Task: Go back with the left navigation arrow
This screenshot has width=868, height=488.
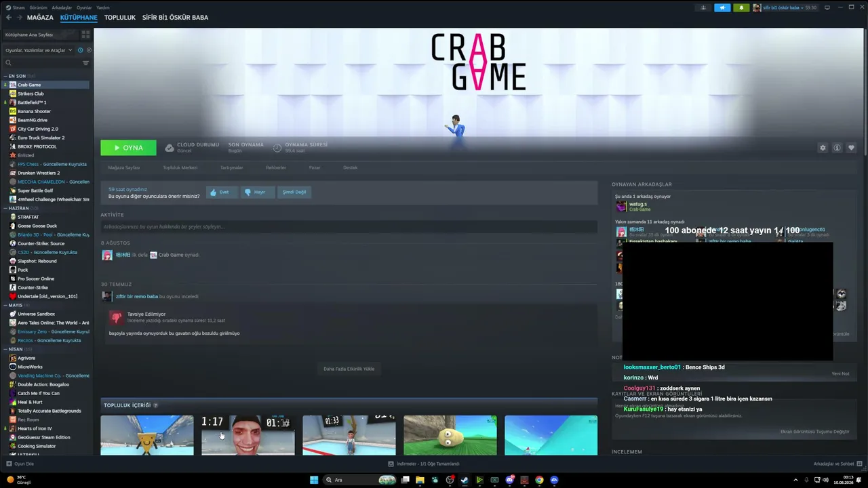Action: click(x=9, y=18)
